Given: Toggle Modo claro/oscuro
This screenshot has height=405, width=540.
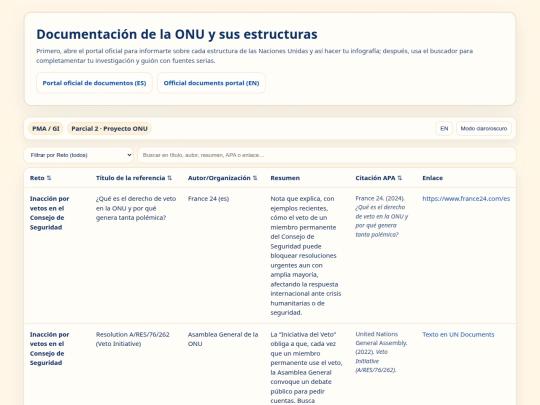Looking at the screenshot, I should [484, 128].
